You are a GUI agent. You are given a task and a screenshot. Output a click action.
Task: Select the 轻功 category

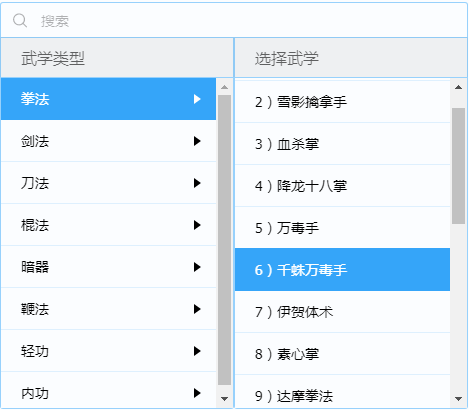[x=109, y=351]
